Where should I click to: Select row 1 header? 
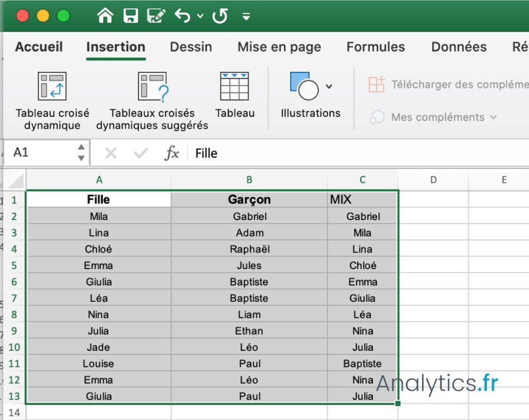(x=14, y=200)
